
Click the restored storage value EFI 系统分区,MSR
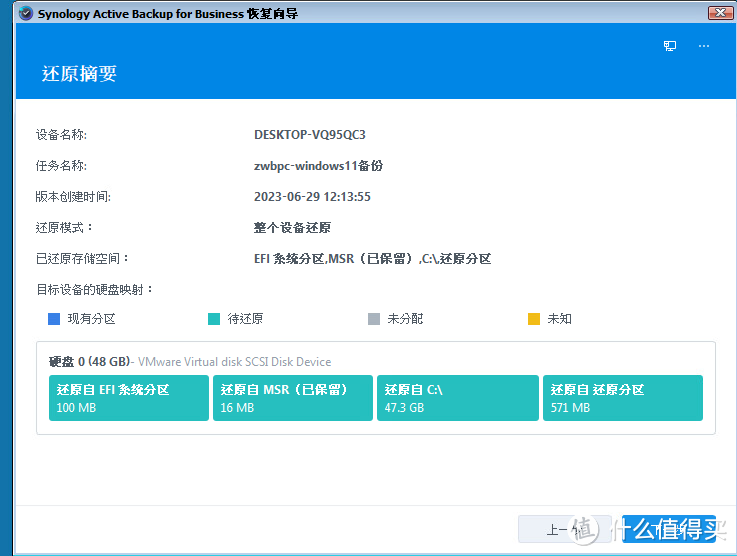tap(373, 258)
